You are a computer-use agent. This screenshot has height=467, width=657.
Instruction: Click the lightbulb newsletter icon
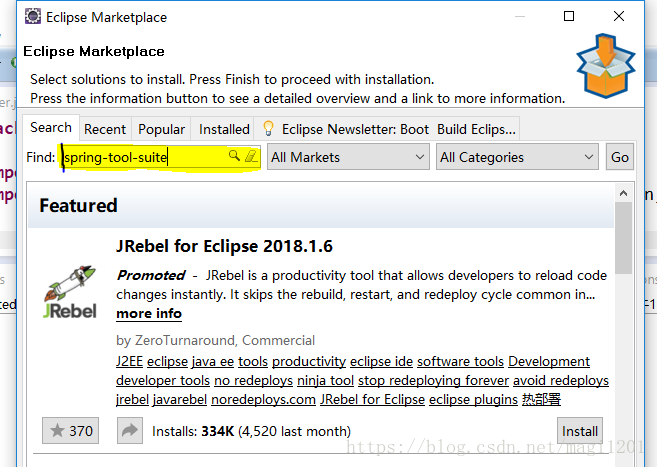coord(268,129)
